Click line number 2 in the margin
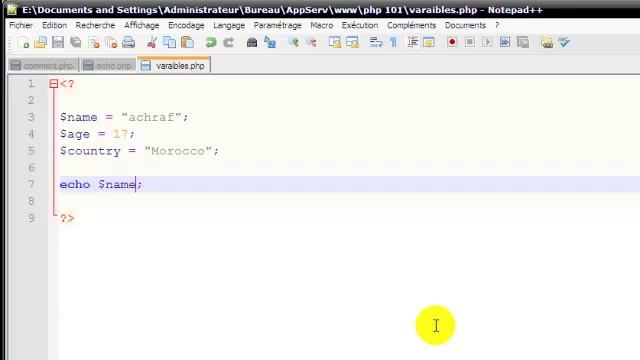 coord(31,100)
